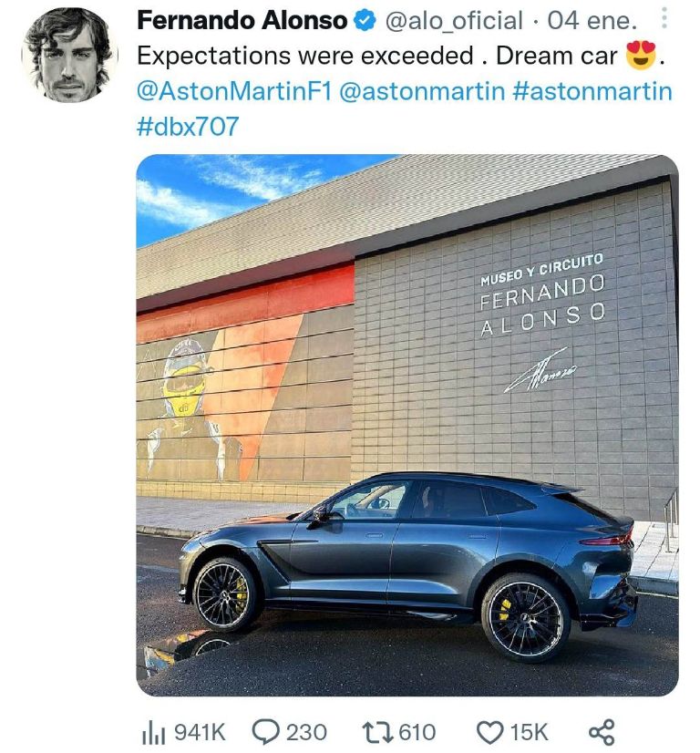Like the tweet with the heart icon
The height and width of the screenshot is (753, 700).
(489, 729)
